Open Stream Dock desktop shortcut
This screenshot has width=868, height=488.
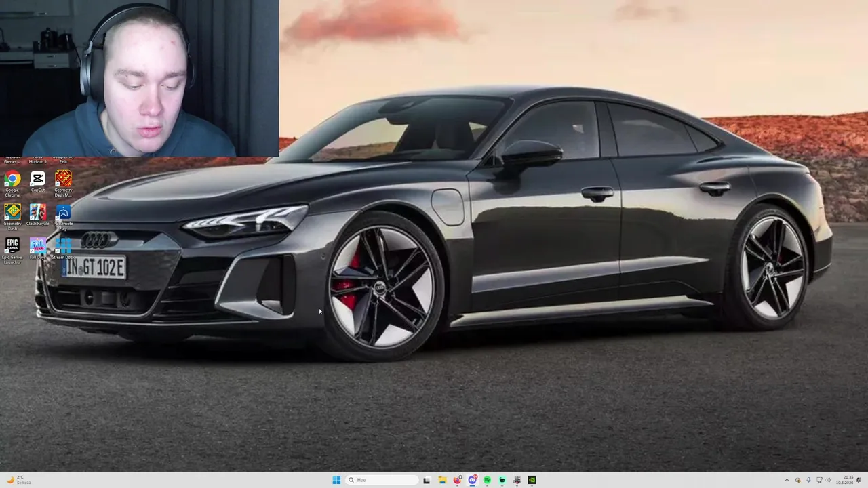[63, 248]
